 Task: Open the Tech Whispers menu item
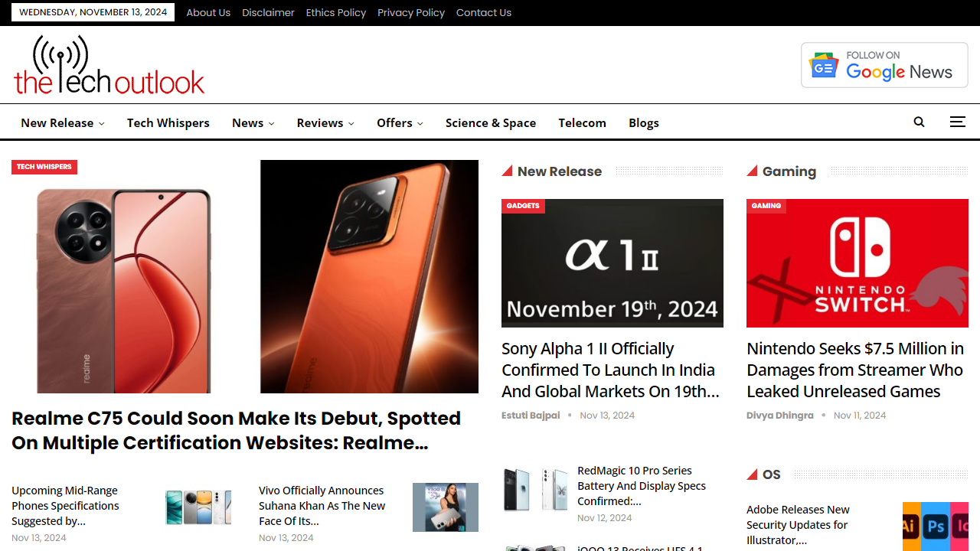click(168, 122)
